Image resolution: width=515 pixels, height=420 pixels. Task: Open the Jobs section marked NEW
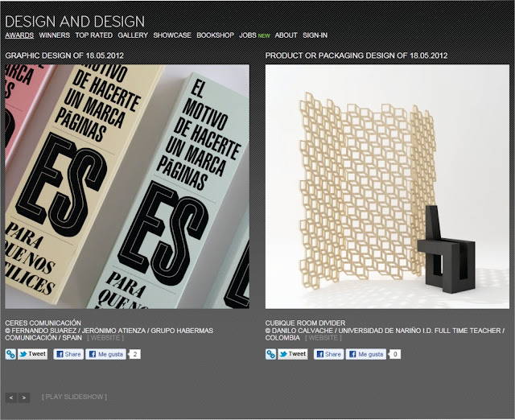point(254,35)
